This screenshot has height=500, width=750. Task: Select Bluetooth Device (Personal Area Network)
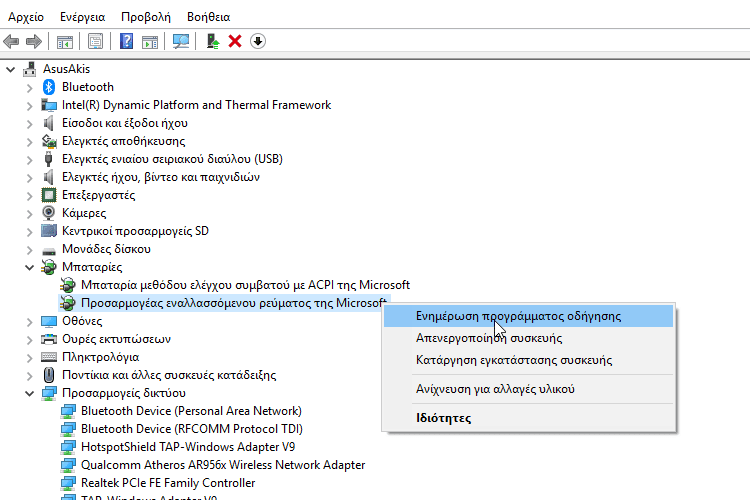pyautogui.click(x=191, y=411)
